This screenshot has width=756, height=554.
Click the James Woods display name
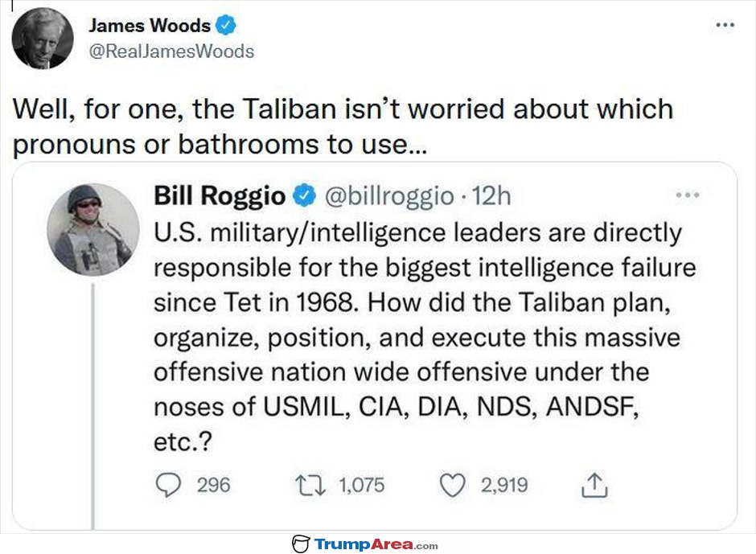(x=150, y=26)
